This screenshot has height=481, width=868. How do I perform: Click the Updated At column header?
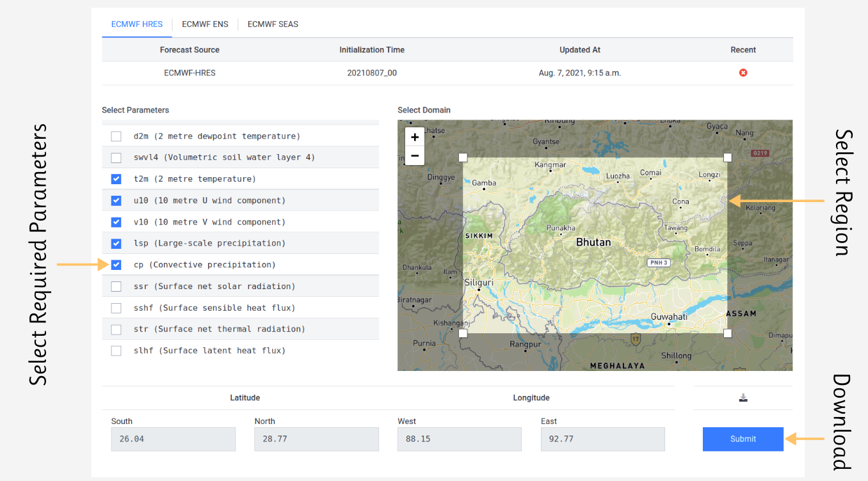point(580,50)
